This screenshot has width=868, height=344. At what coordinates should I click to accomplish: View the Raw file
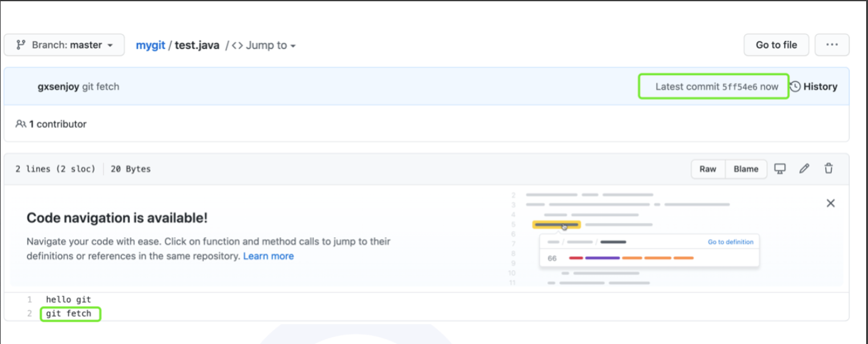click(x=708, y=169)
